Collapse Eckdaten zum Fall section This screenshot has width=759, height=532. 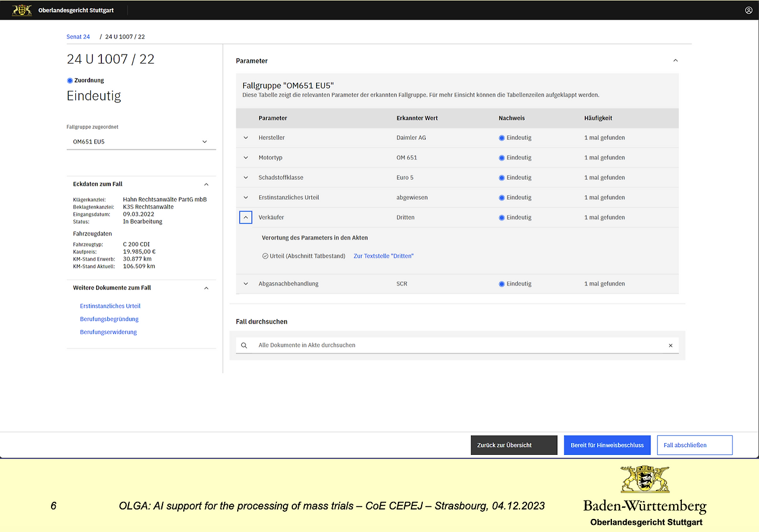(x=206, y=184)
